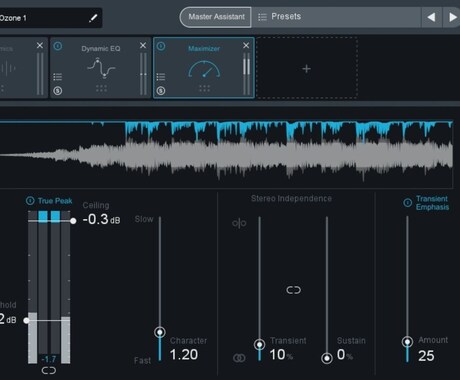Click the Ozone 1 preset name field
This screenshot has height=380, width=460.
[50, 18]
